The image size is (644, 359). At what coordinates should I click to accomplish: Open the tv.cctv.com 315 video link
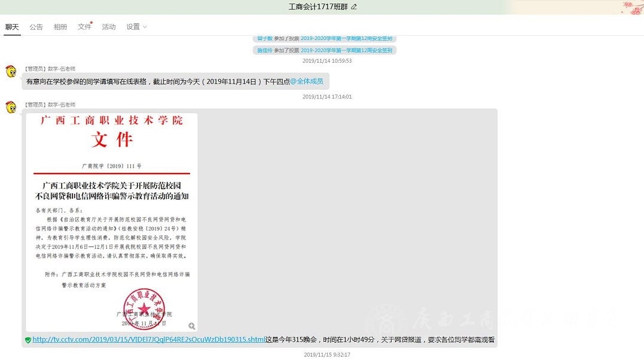click(149, 340)
